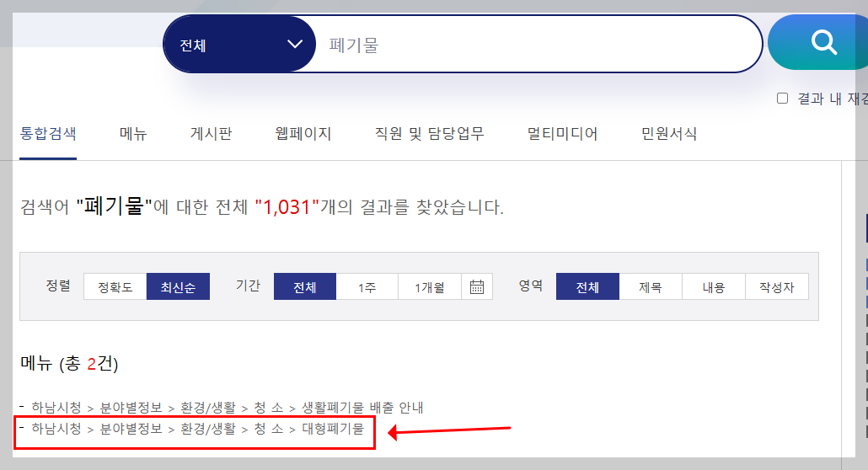The width and height of the screenshot is (868, 470).
Task: Limit period to 1주
Action: click(x=367, y=286)
